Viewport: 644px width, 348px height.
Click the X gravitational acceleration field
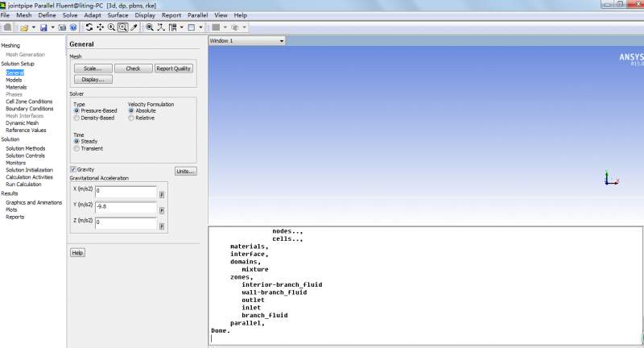(x=126, y=192)
